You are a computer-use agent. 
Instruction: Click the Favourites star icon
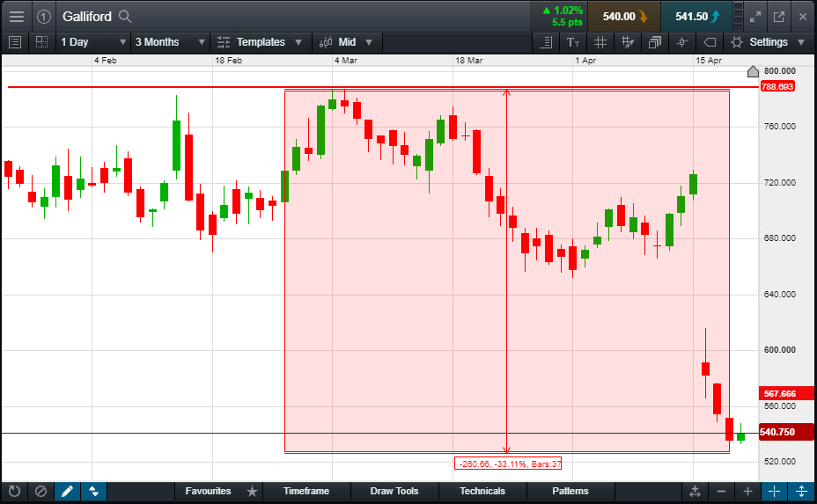point(252,491)
